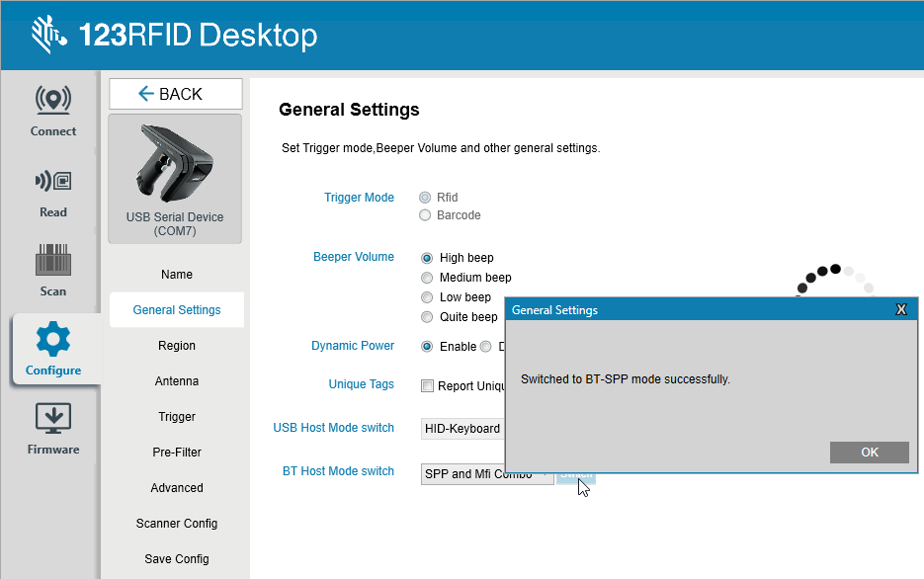
Task: Click OK in the success dialog
Action: (869, 453)
